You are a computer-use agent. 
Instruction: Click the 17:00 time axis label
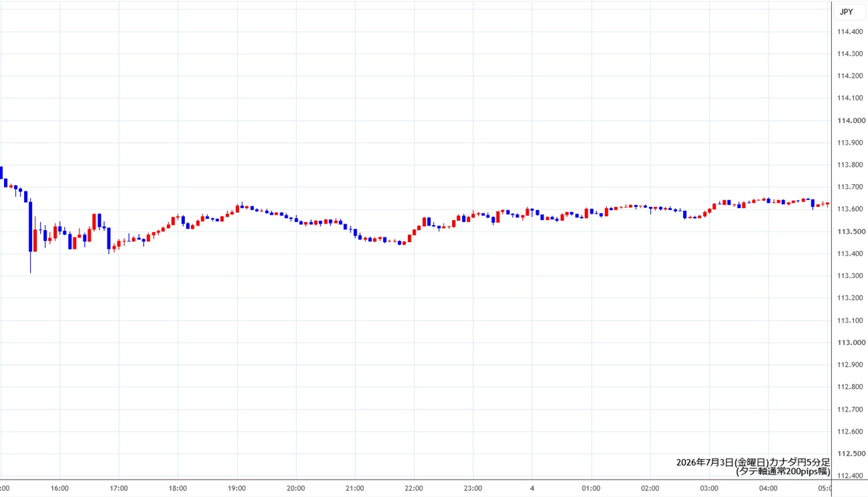tap(119, 488)
